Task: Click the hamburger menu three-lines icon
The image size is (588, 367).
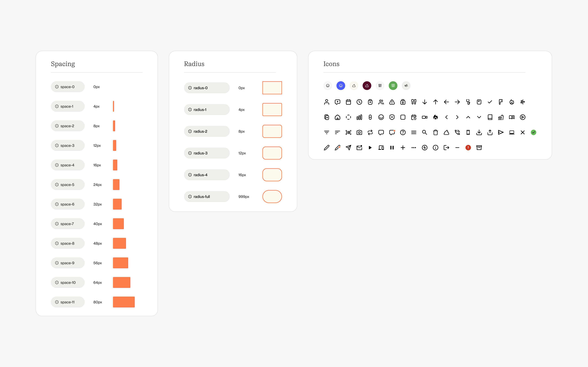Action: [414, 132]
